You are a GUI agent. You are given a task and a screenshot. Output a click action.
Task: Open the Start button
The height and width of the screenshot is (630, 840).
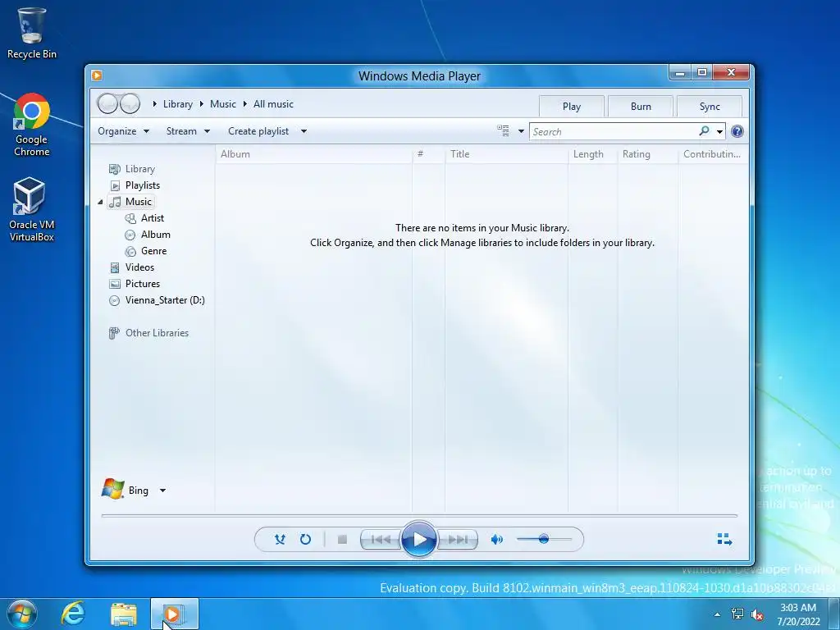(22, 614)
